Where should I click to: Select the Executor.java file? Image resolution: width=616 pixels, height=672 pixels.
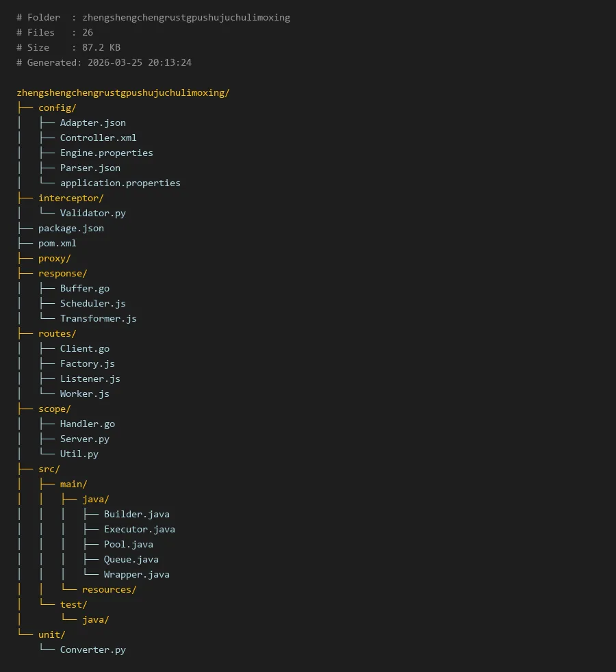139,529
